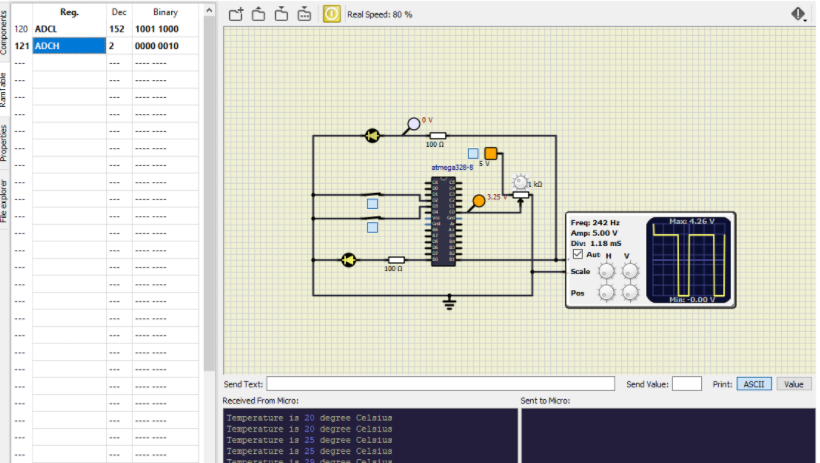Screen dimensions: 820x463
Task: Click the Save Circuit As toolbar icon
Action: click(304, 14)
